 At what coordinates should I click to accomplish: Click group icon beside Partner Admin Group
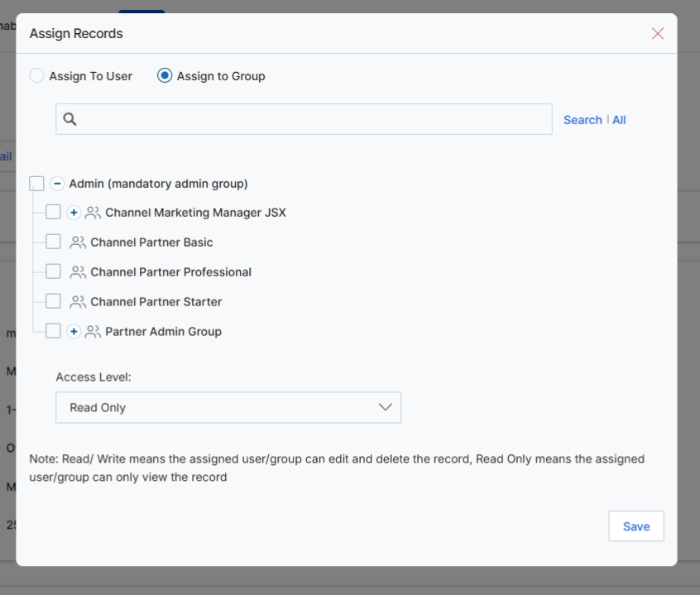pos(93,332)
